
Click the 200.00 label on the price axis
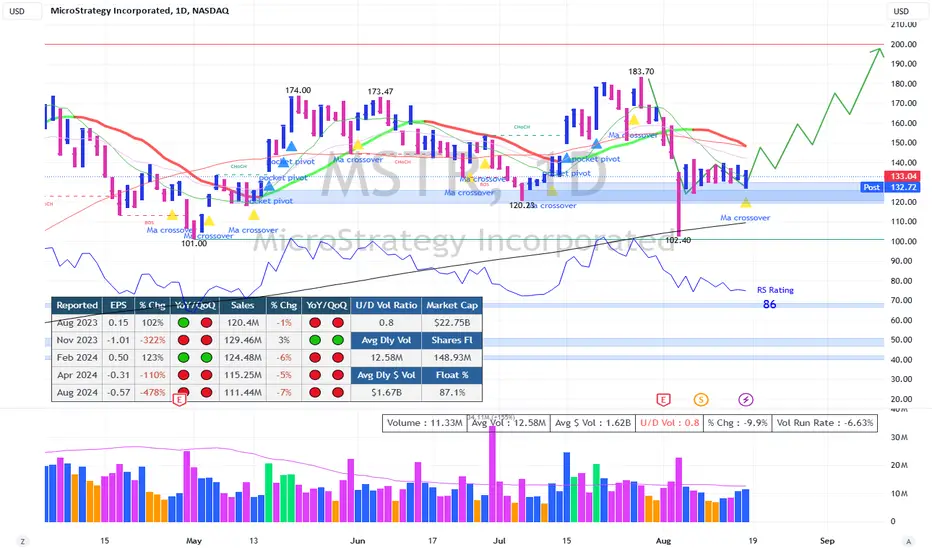[x=903, y=44]
